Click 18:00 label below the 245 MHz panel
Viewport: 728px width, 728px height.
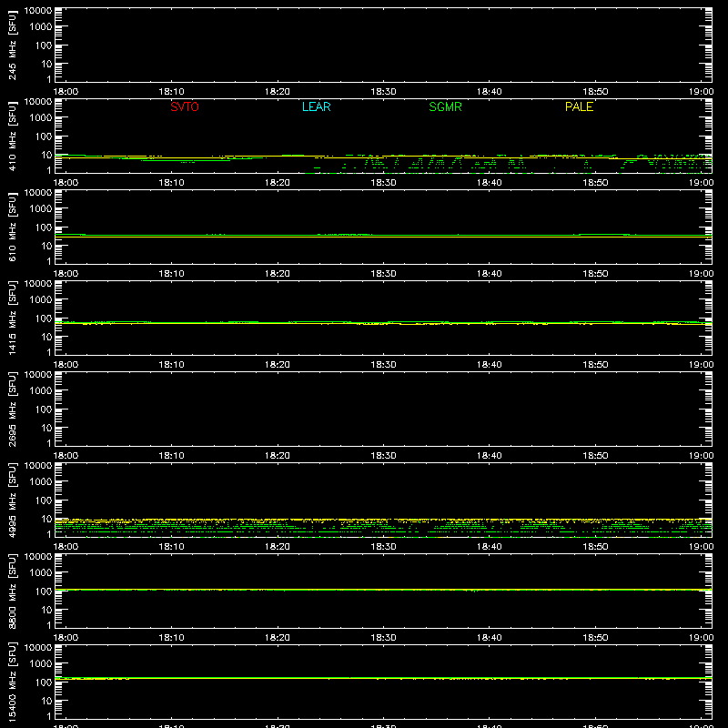[x=66, y=92]
